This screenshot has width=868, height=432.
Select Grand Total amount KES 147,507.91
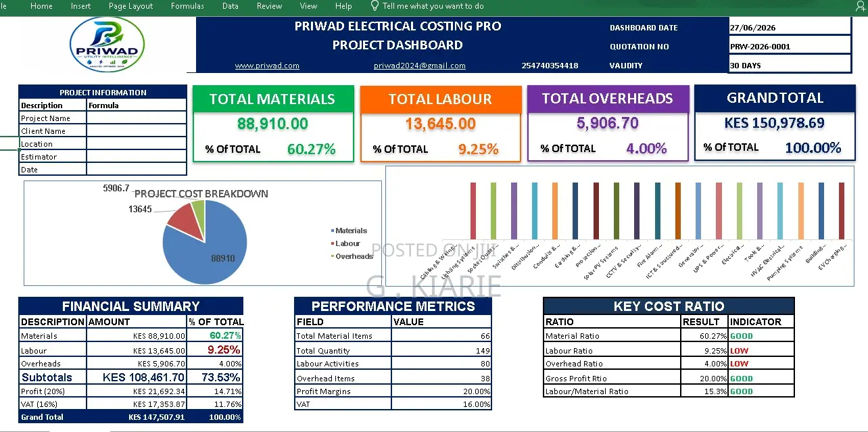137,417
